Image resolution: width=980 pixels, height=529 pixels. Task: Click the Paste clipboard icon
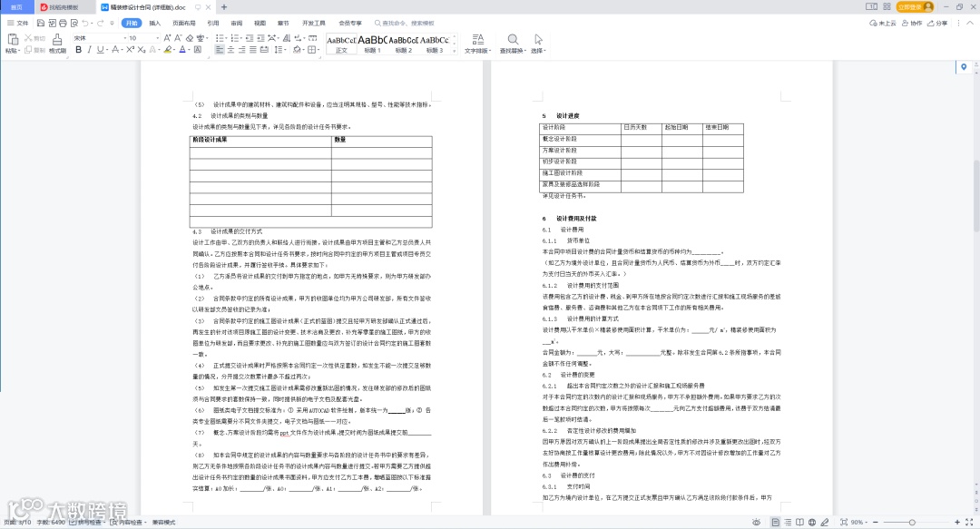13,39
